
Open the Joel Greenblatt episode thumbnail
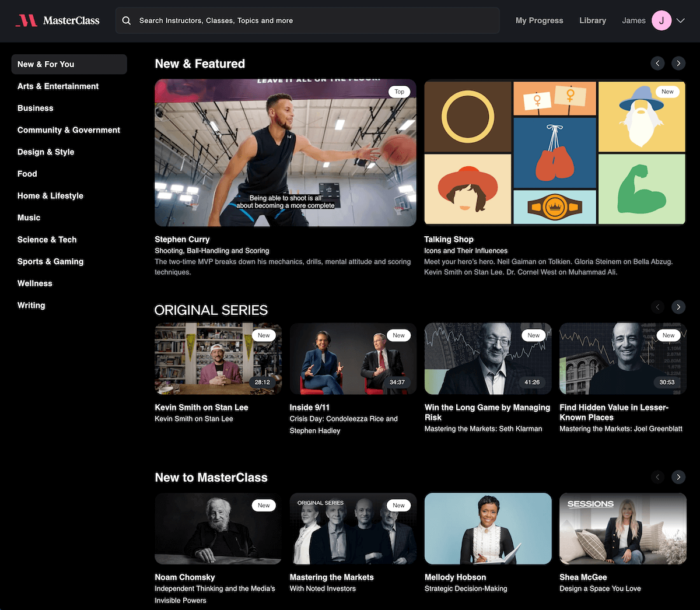pos(623,359)
